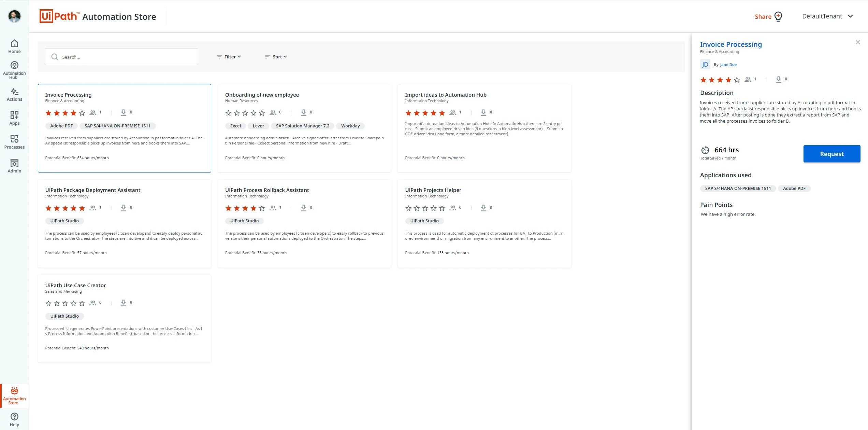Click download icon on Import ideas card
The image size is (868, 430).
click(483, 112)
